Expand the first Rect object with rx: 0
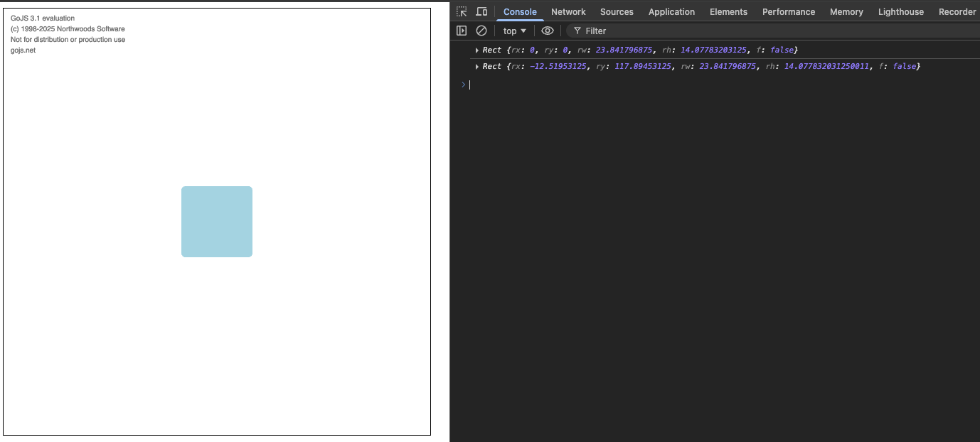980x442 pixels. [x=477, y=50]
